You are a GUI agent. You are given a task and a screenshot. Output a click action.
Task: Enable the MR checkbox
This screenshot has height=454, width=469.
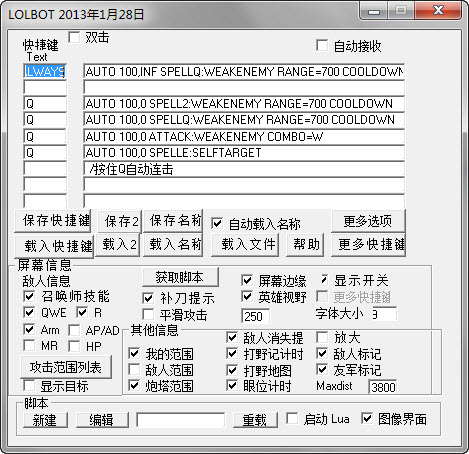point(29,345)
